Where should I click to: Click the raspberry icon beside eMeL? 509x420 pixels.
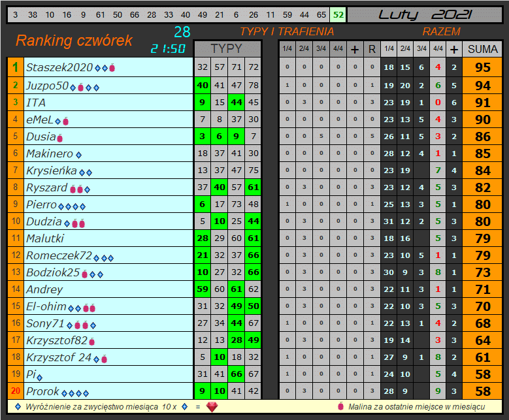coord(65,121)
